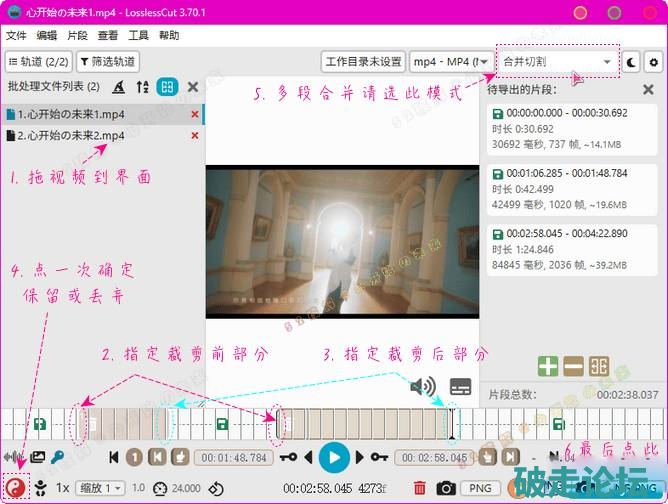Split segment at cursor icon
Viewport: 668px width, 504px height.
(x=599, y=366)
